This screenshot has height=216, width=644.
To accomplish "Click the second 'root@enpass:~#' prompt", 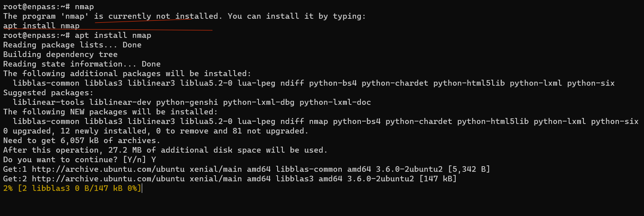I will click(x=37, y=35).
